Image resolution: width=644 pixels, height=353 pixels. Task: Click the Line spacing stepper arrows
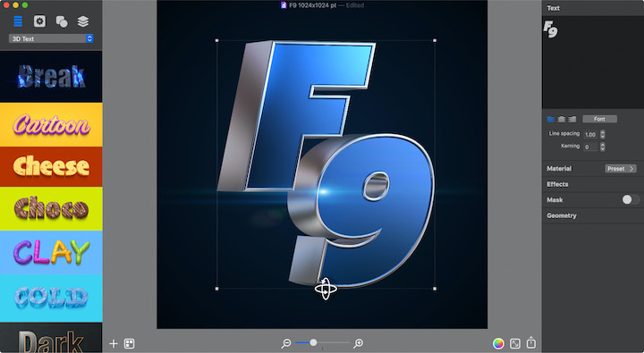click(x=603, y=134)
